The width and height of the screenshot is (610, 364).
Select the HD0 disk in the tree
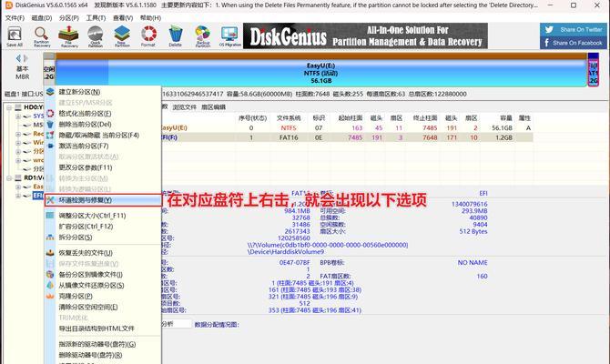click(34, 107)
